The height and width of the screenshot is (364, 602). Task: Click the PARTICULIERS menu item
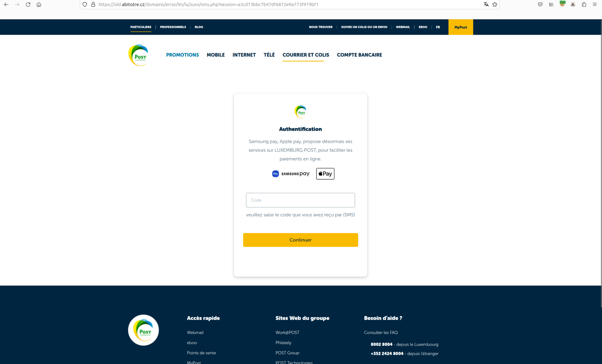pyautogui.click(x=141, y=27)
